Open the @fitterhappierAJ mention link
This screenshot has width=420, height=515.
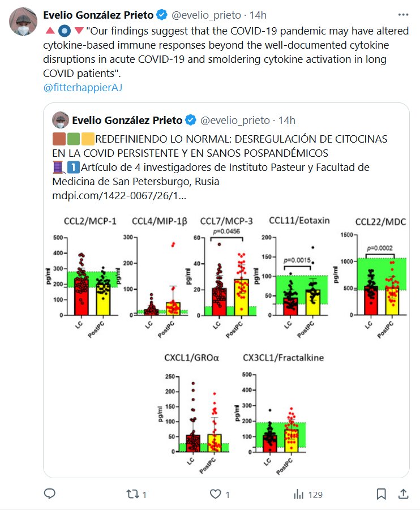[x=83, y=88]
